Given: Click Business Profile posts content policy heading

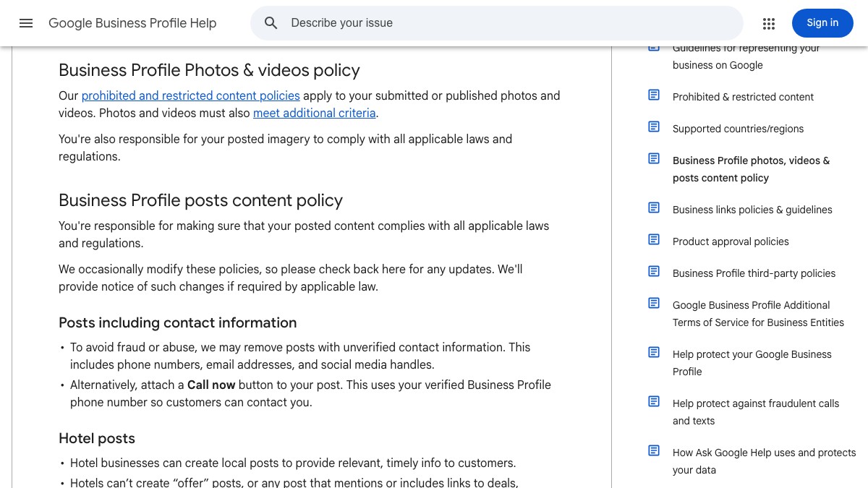Looking at the screenshot, I should click(200, 200).
